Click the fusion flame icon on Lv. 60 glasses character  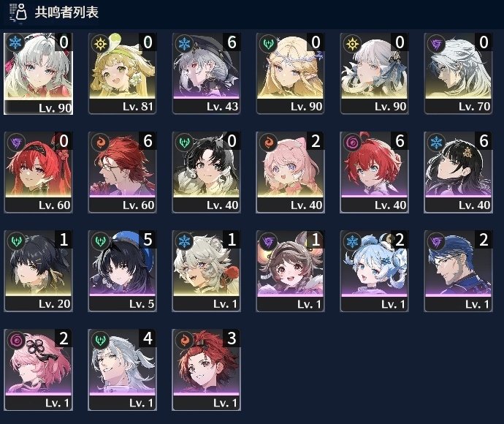(x=100, y=143)
